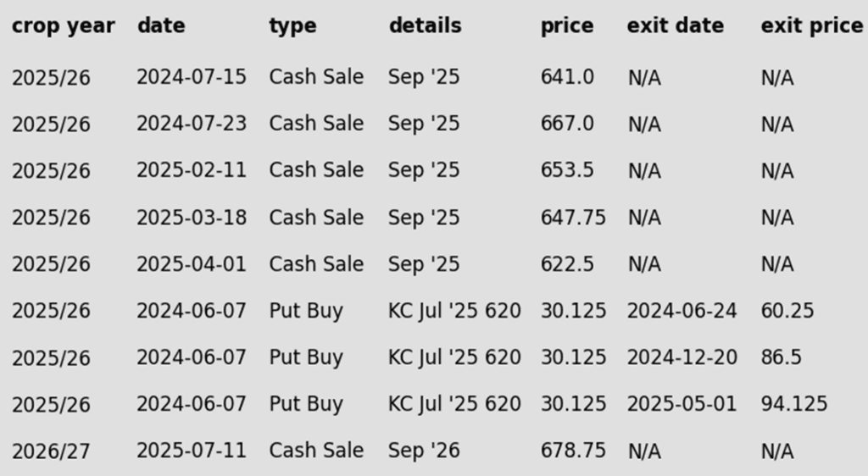Click the 'price' column header
Image resolution: width=868 pixels, height=476 pixels.
click(567, 26)
